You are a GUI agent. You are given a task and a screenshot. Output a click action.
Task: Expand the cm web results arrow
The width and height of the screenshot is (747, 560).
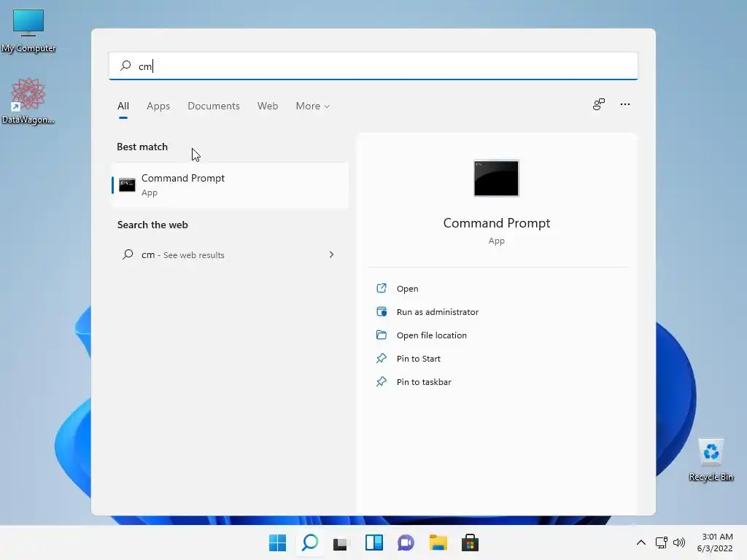pos(332,254)
